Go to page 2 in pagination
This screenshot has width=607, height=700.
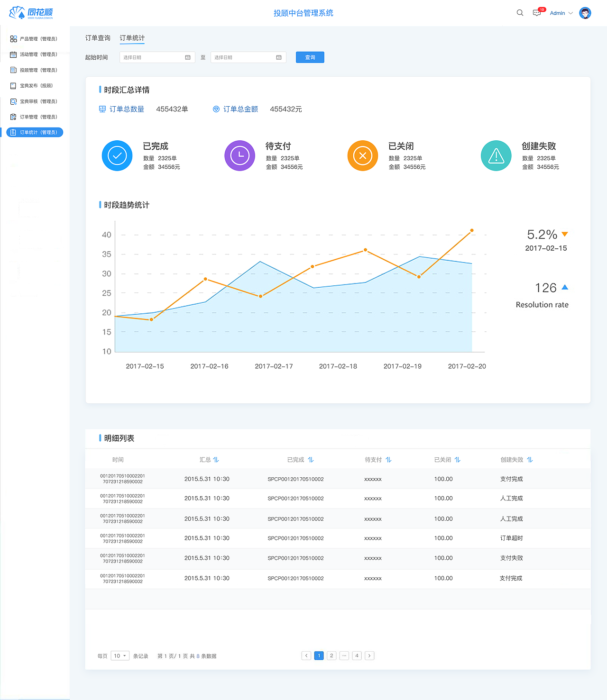pos(331,656)
